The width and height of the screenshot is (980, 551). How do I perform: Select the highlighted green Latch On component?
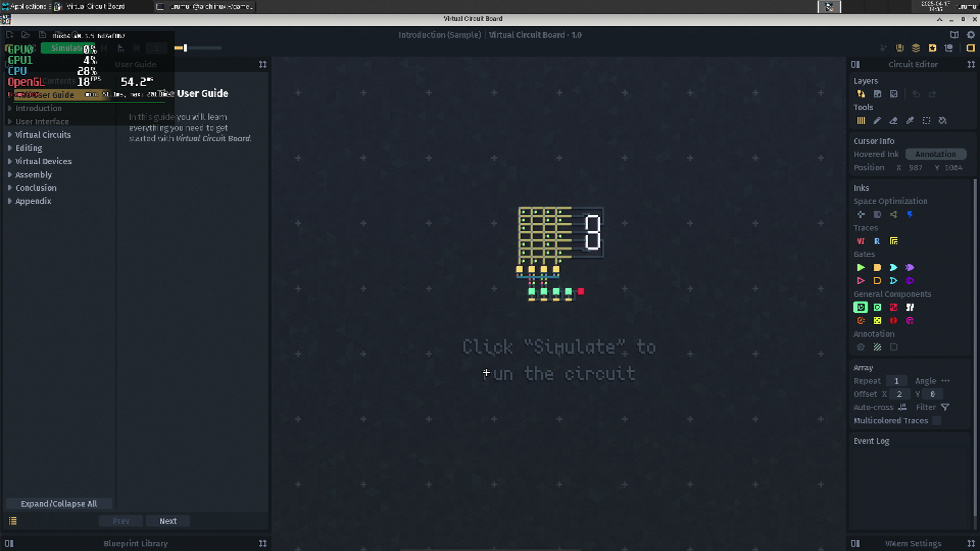(x=861, y=307)
